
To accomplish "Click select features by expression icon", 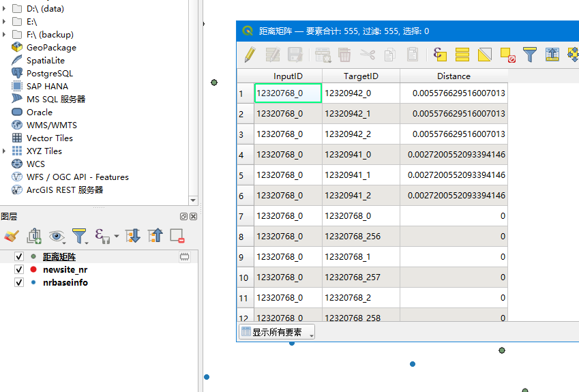I will 440,55.
